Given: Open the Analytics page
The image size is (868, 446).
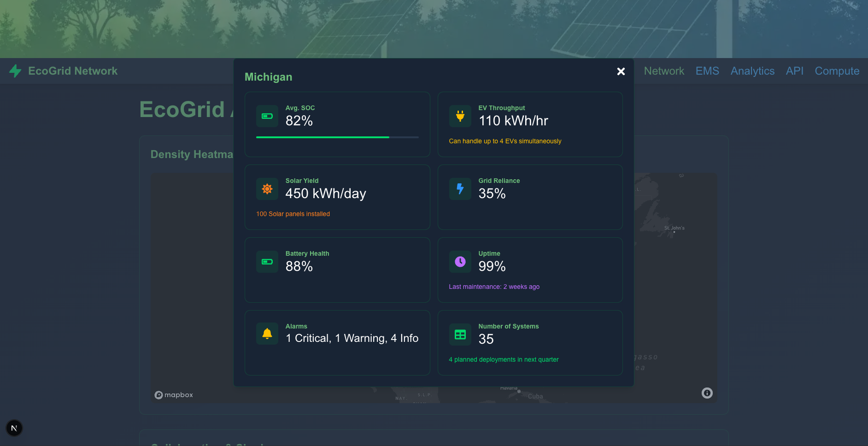Looking at the screenshot, I should coord(752,71).
